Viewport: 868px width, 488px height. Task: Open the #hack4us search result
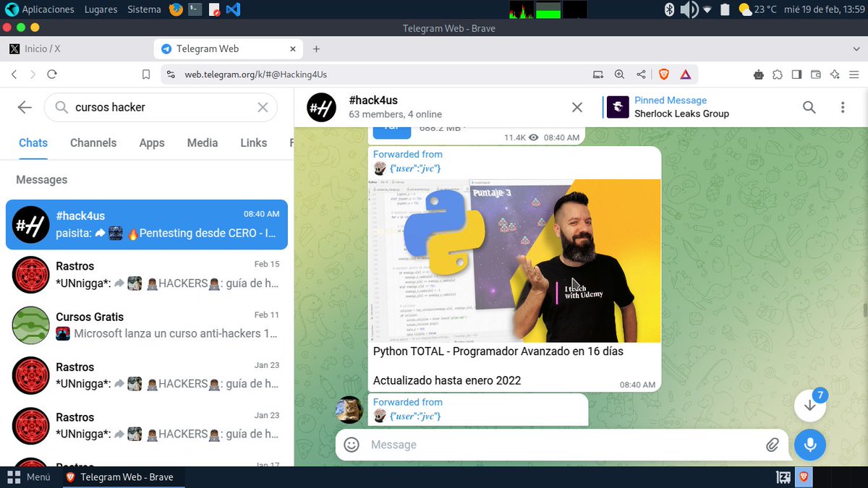[147, 224]
